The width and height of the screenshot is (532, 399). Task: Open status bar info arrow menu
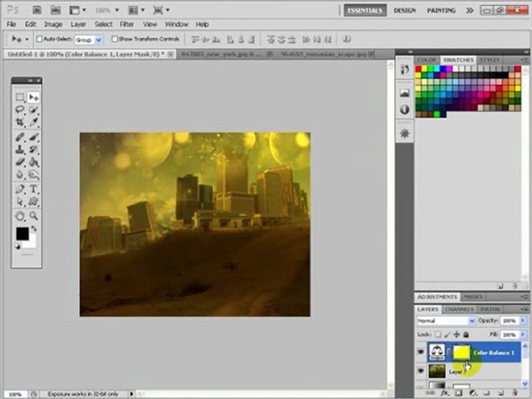pyautogui.click(x=132, y=394)
